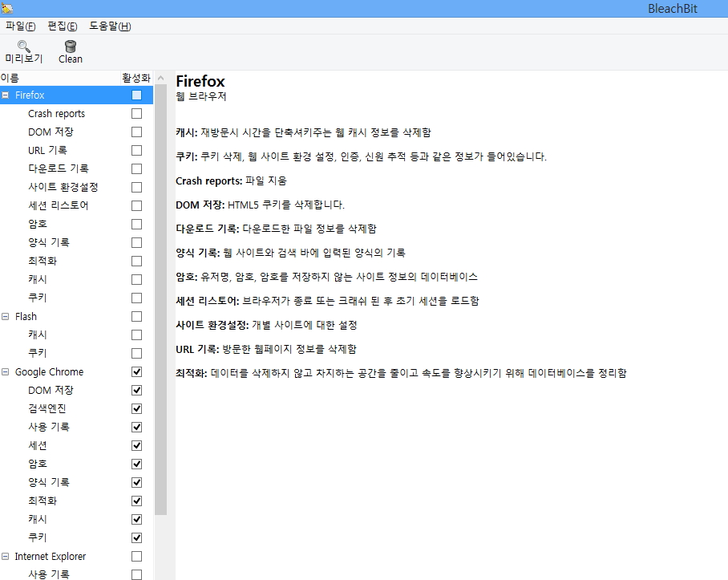
Task: Check Firefox URL 기록 checkbox
Action: point(136,151)
